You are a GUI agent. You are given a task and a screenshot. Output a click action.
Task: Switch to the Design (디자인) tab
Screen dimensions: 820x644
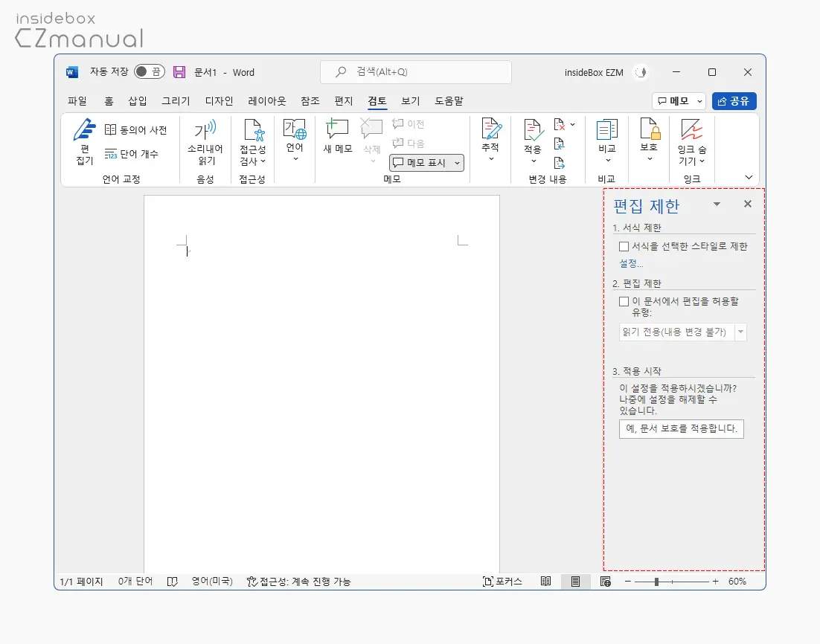click(x=219, y=101)
